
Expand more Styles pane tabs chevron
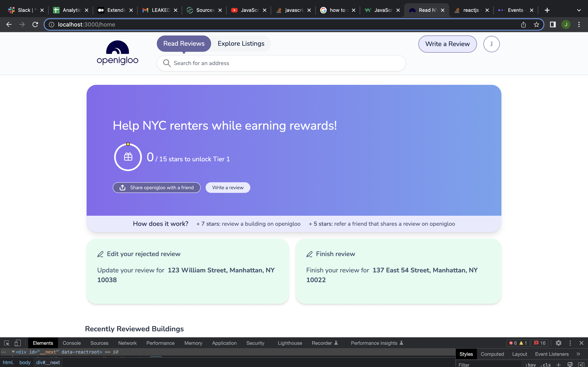[578, 354]
